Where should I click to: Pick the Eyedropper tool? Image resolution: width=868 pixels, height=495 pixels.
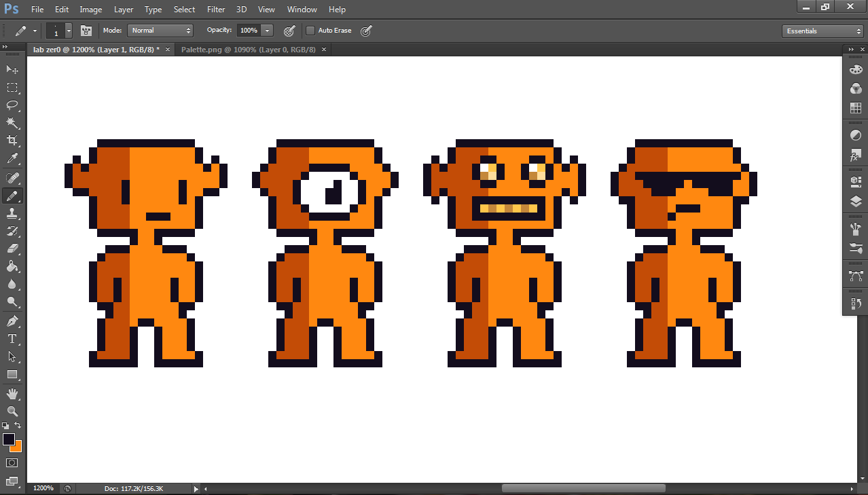pyautogui.click(x=12, y=159)
